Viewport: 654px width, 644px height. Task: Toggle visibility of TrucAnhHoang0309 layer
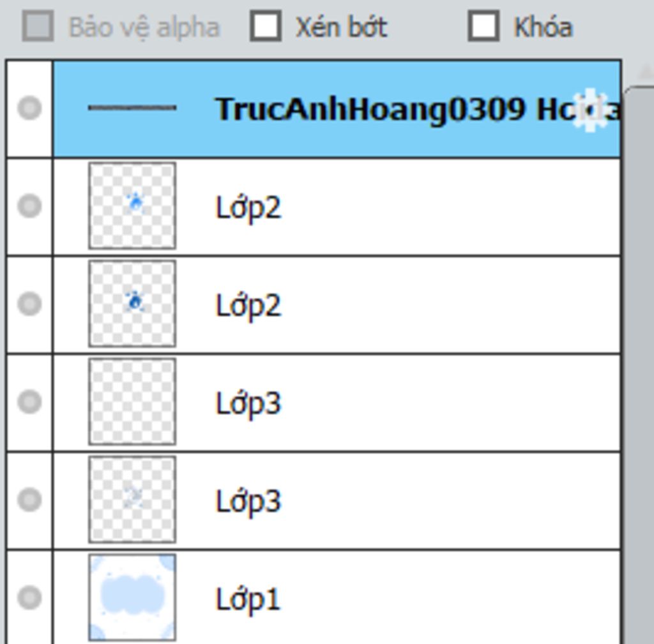pos(29,108)
